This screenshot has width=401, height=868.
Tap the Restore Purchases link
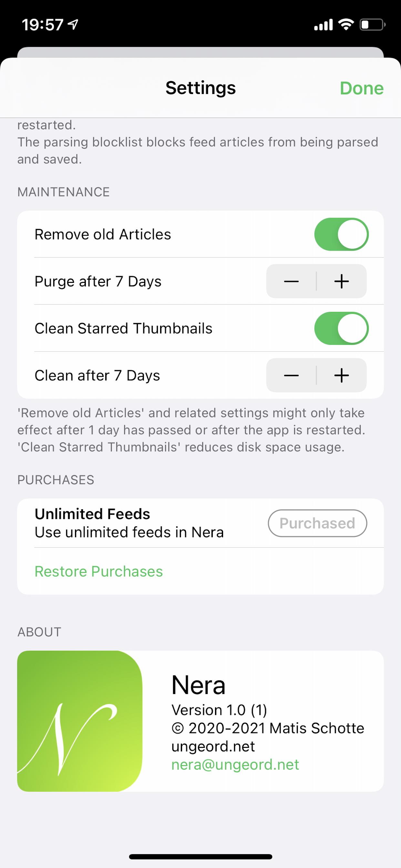pos(99,572)
